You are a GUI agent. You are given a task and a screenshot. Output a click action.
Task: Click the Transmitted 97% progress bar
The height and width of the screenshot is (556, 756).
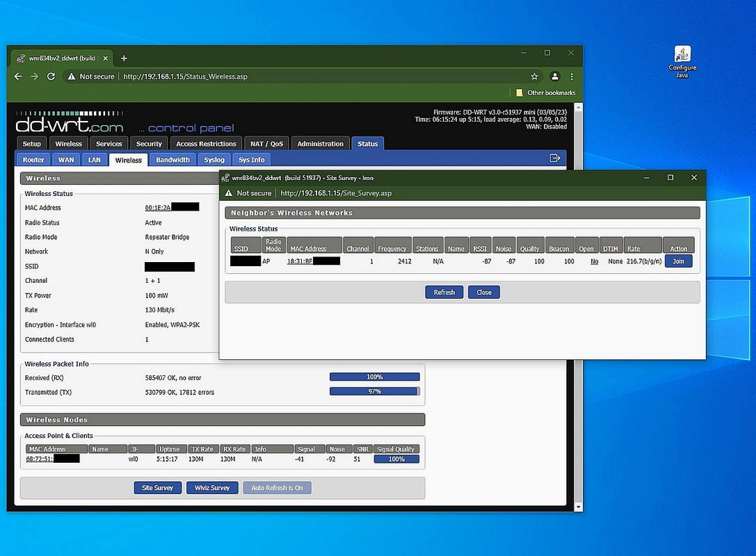[375, 391]
